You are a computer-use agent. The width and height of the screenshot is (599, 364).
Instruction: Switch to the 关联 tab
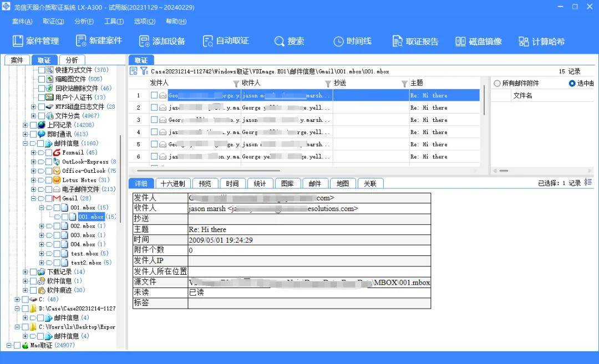tap(370, 183)
